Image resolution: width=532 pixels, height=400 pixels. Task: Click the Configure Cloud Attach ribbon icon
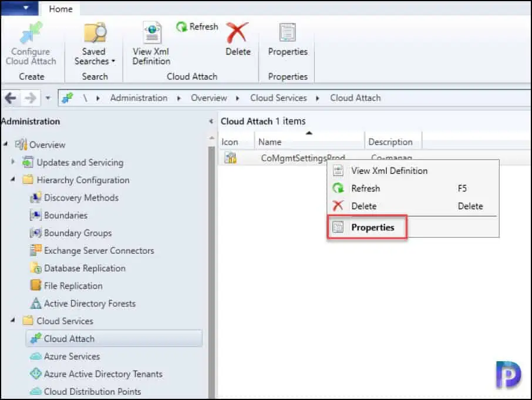[x=31, y=33]
